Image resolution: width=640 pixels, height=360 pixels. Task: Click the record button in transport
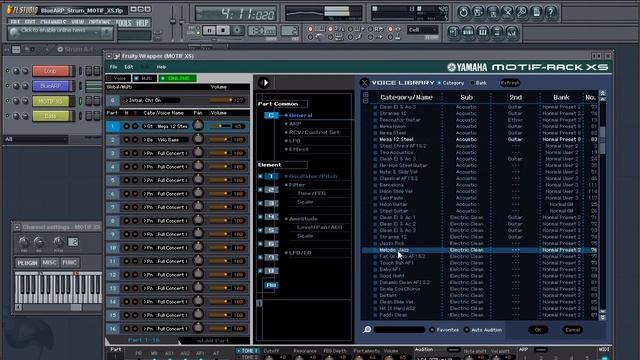(x=237, y=30)
